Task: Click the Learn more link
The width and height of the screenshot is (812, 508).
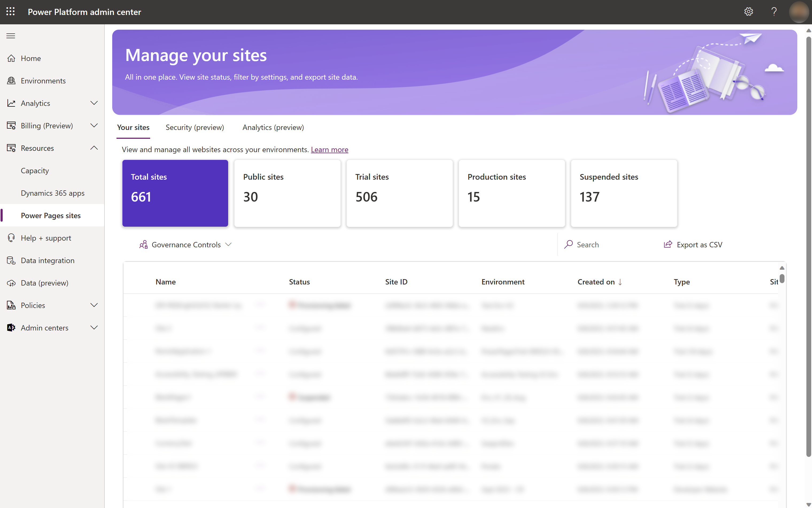Action: point(329,149)
